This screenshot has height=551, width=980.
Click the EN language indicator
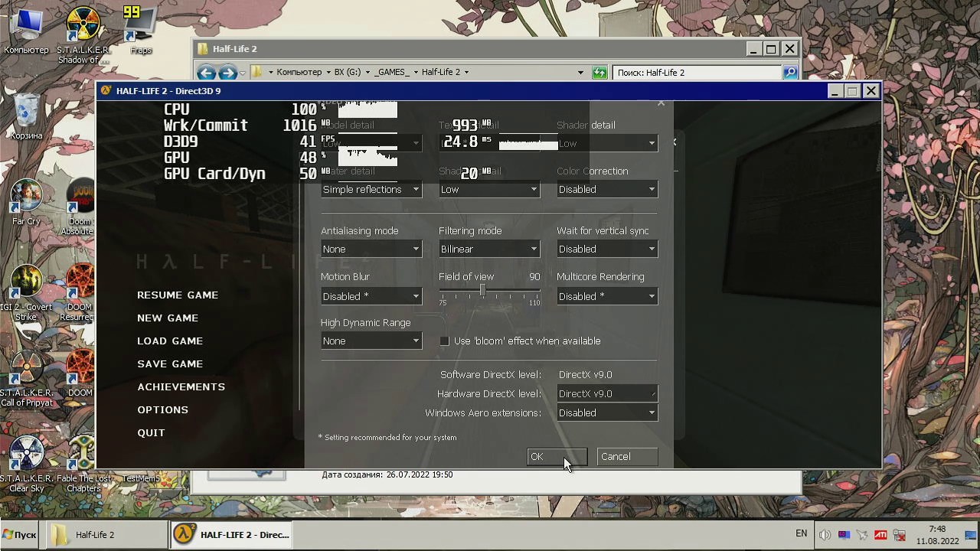tap(802, 533)
